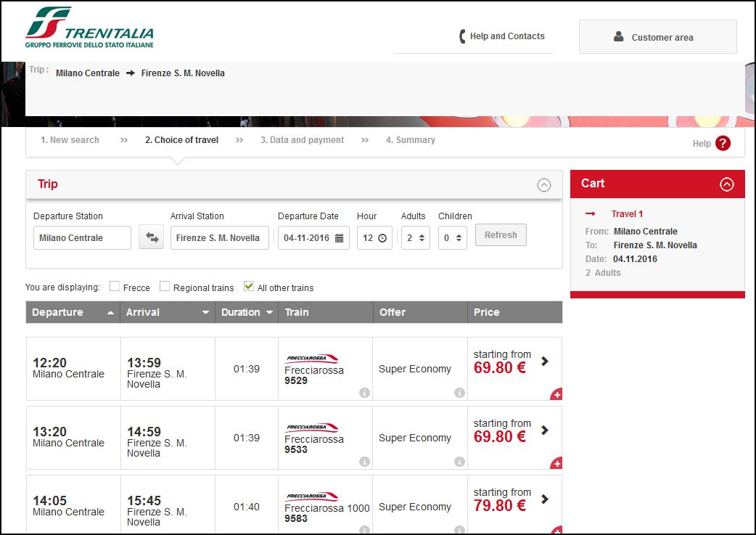The image size is (756, 535).
Task: Uncheck the All other trains checkbox
Action: click(249, 287)
